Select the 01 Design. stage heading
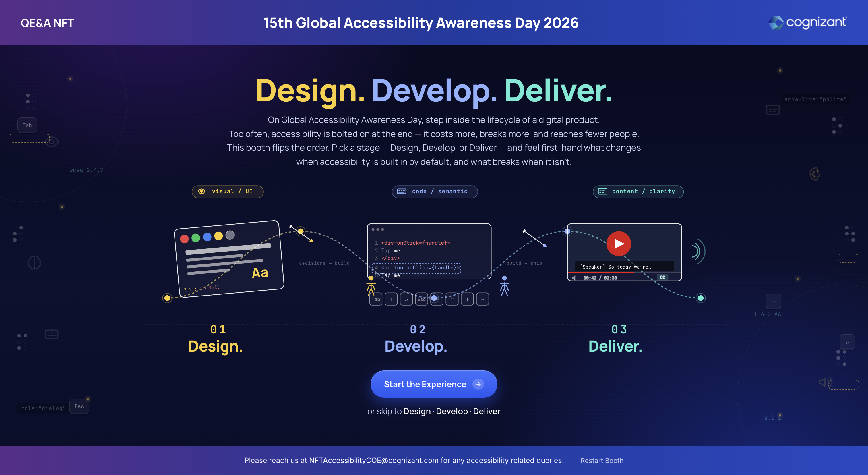 pyautogui.click(x=216, y=339)
